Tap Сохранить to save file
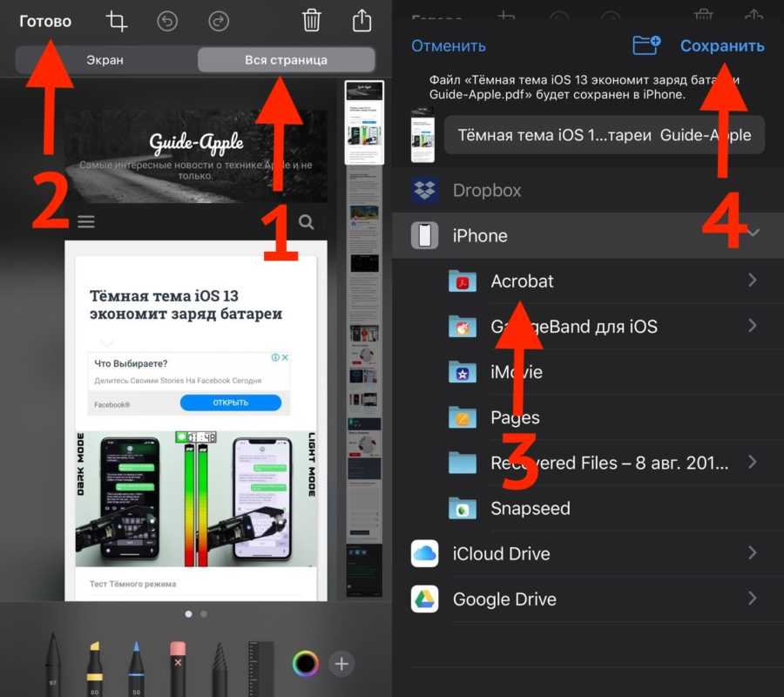This screenshot has width=784, height=697. pos(722,46)
